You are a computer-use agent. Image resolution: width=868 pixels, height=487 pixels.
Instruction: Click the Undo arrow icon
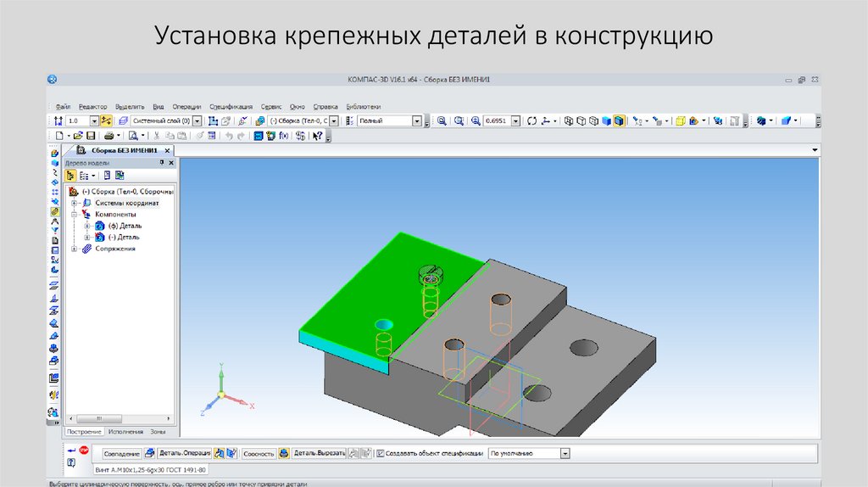pyautogui.click(x=229, y=136)
